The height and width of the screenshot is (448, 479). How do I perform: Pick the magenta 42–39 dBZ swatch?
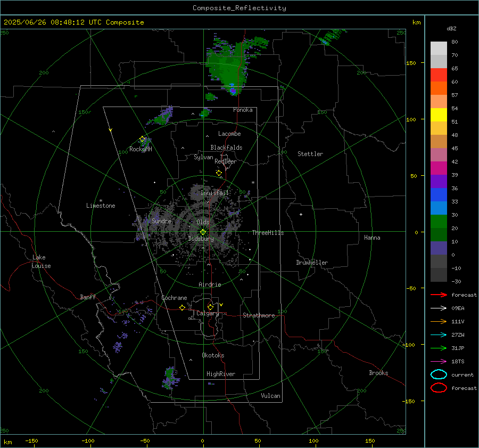point(439,168)
